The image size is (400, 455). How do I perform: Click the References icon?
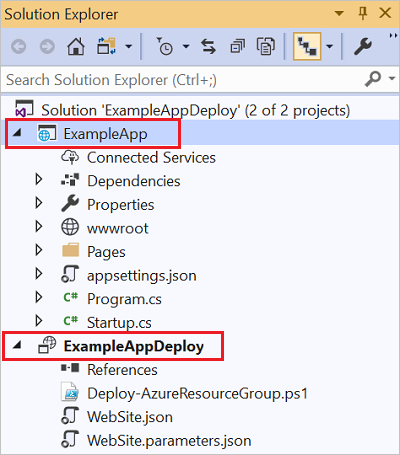70,368
